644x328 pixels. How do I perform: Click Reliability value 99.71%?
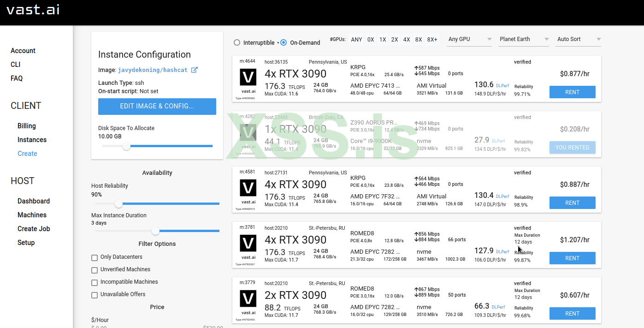pos(522,94)
